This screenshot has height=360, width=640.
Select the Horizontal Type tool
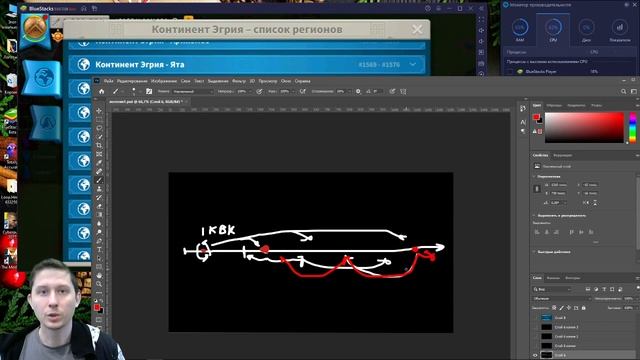[99, 249]
